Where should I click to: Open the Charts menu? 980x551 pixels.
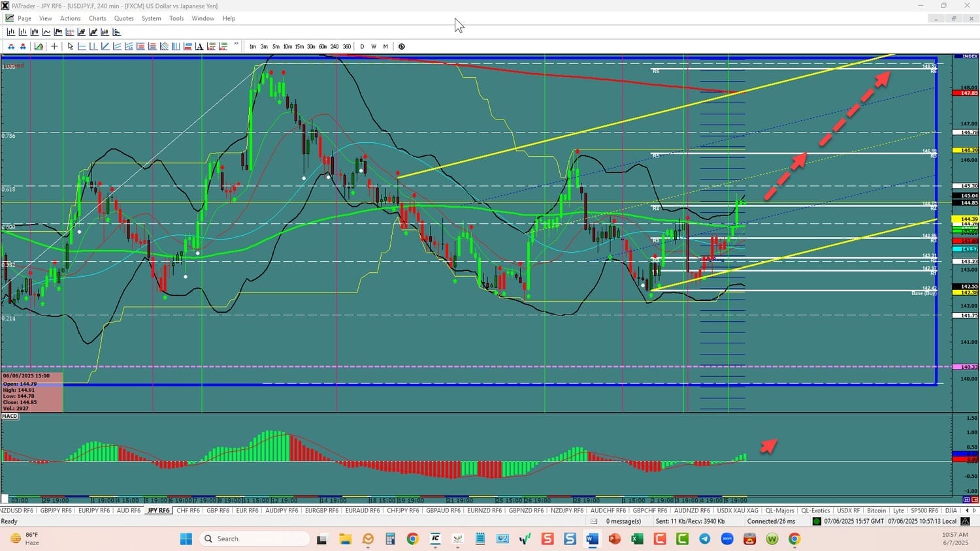[x=97, y=18]
